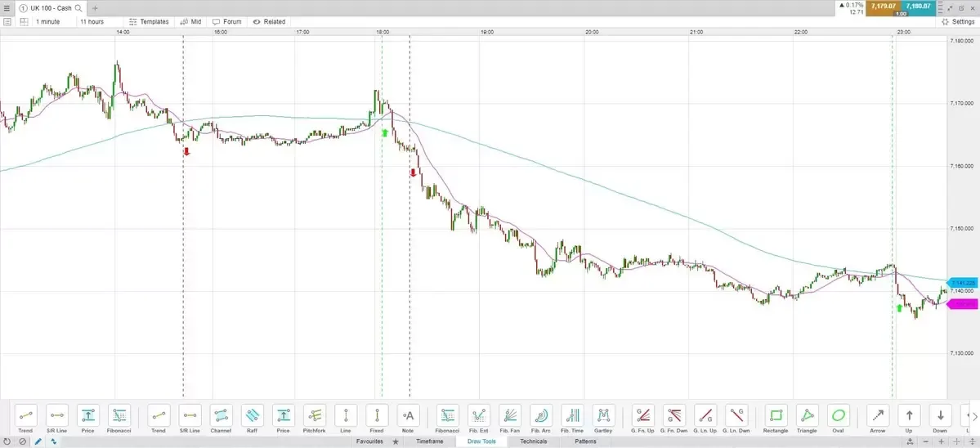The height and width of the screenshot is (448, 980).
Task: Switch to the Patterns tab
Action: pos(585,441)
